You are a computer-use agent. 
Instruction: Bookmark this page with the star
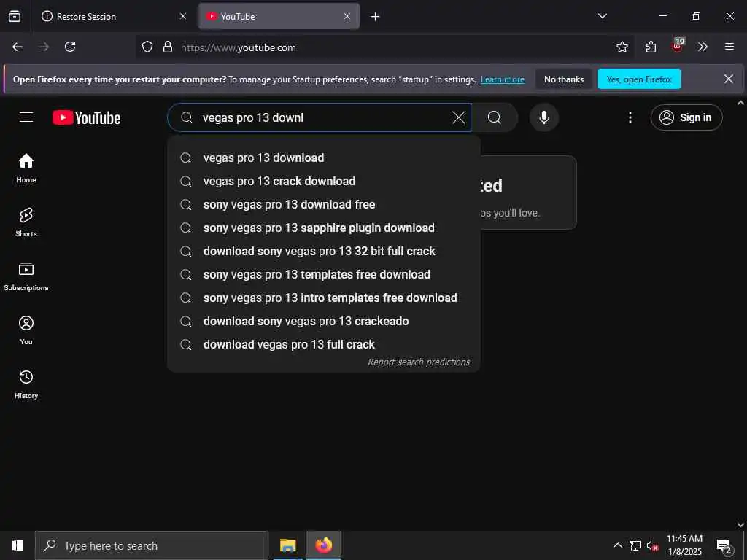coord(622,47)
